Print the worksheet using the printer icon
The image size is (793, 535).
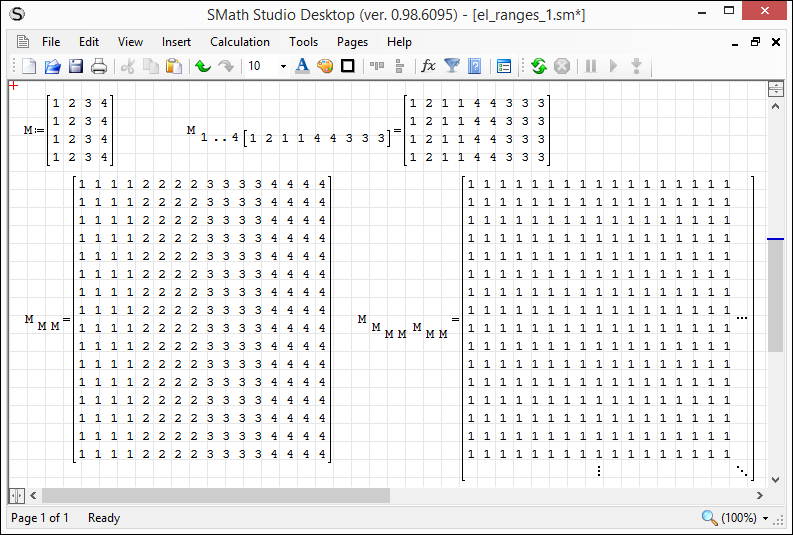click(99, 66)
